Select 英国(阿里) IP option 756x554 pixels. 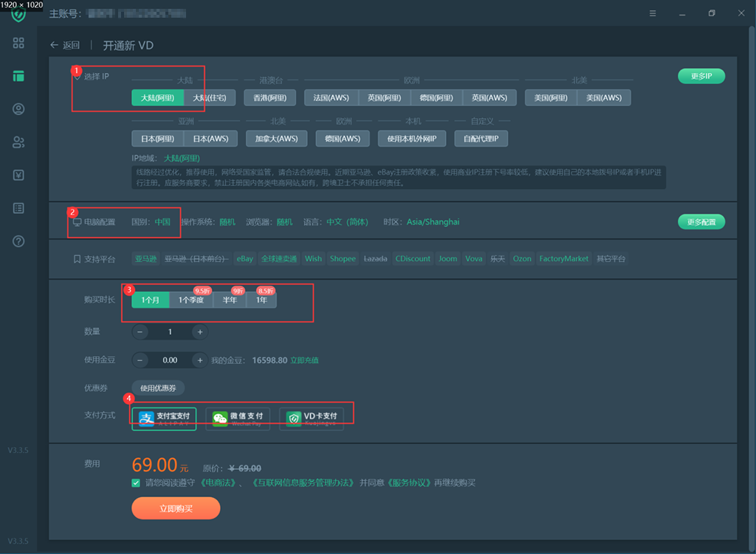coord(384,98)
